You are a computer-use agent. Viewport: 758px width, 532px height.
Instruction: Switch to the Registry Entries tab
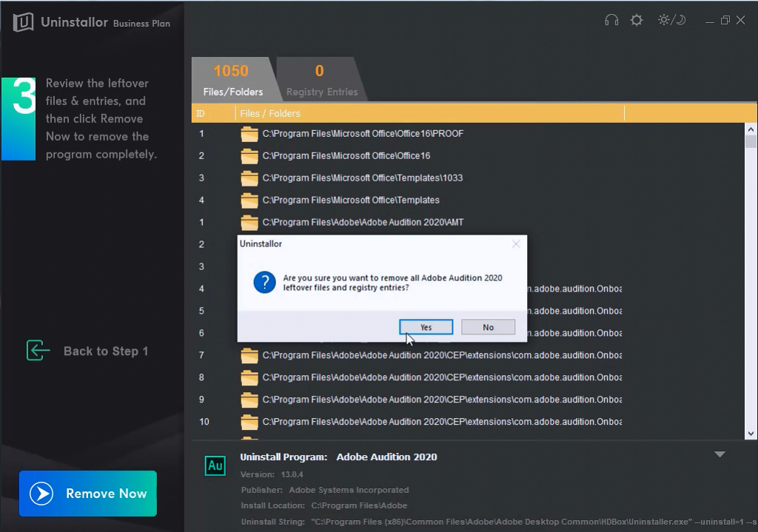pos(321,79)
